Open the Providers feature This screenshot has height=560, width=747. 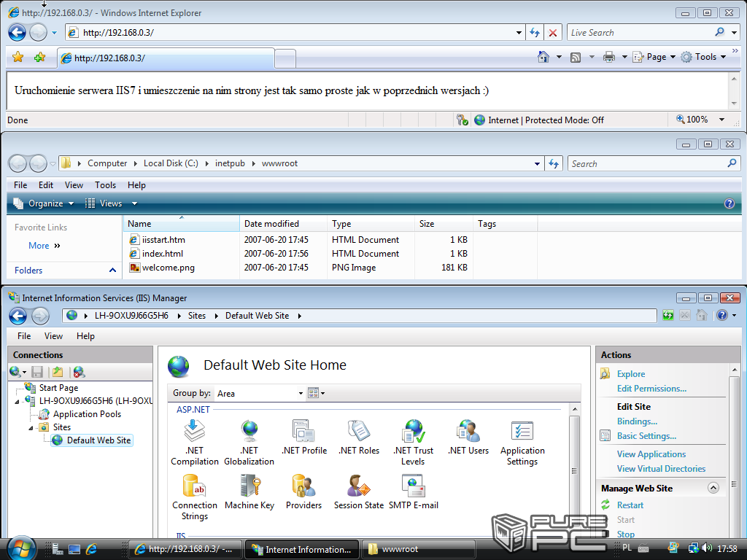click(304, 491)
